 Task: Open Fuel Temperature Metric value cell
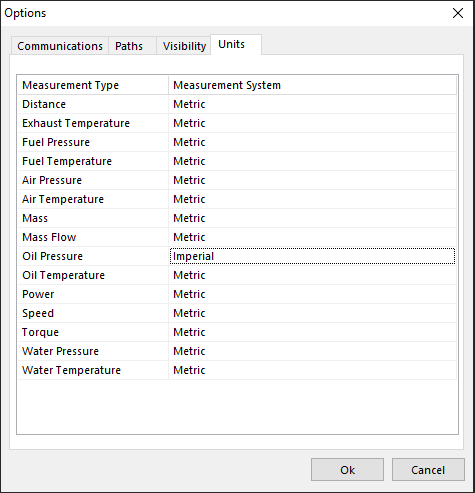(312, 161)
